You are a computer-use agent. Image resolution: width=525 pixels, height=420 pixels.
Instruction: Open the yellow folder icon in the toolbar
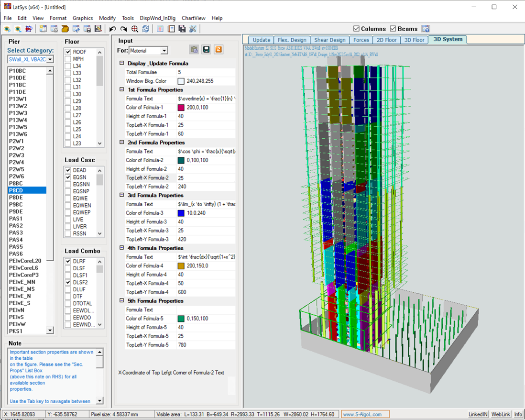click(65, 29)
